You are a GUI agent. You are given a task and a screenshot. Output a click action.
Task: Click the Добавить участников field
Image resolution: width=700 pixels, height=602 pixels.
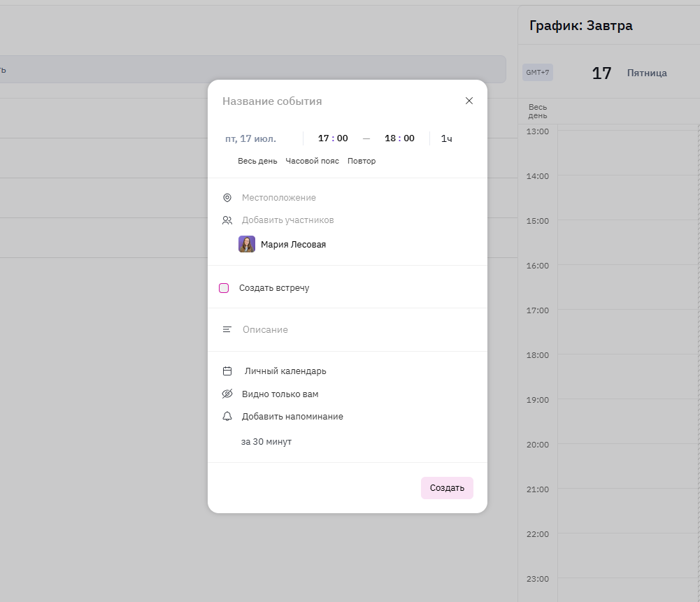(x=288, y=220)
